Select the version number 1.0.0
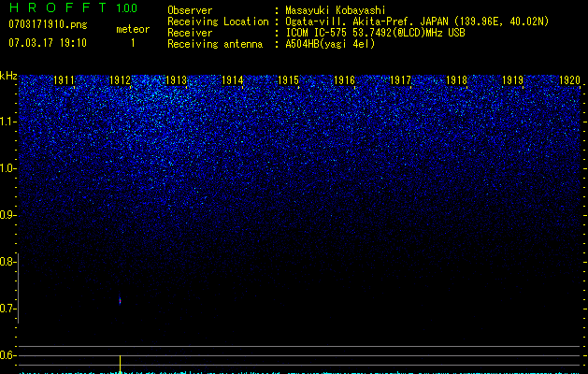This screenshot has width=588, height=374. coord(127,7)
